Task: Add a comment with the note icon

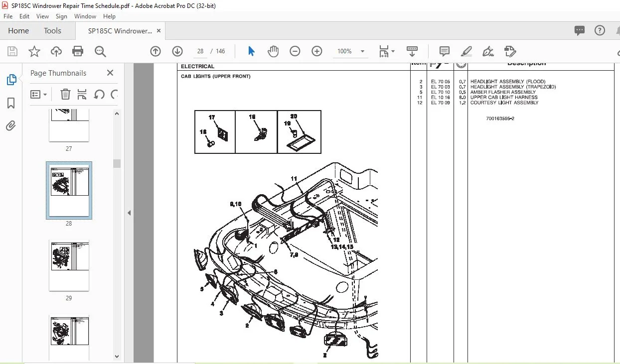Action: point(444,51)
